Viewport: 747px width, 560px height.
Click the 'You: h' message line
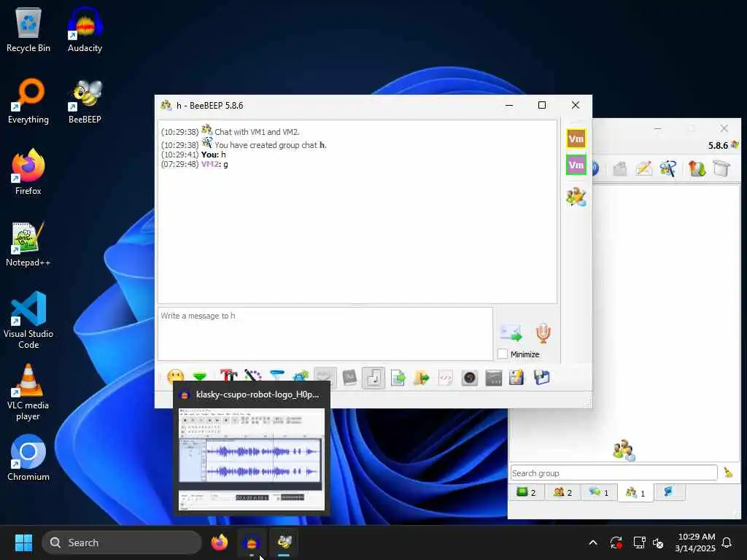click(x=193, y=155)
